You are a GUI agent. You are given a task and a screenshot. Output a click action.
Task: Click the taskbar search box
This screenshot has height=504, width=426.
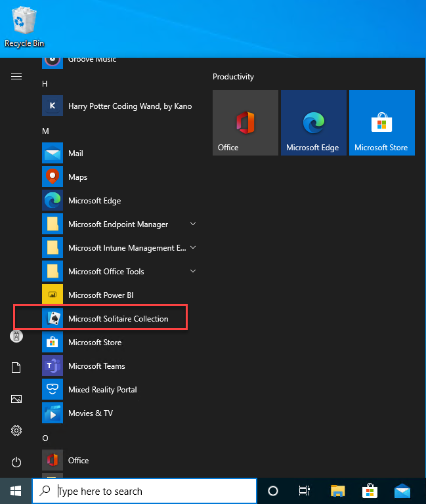(144, 491)
